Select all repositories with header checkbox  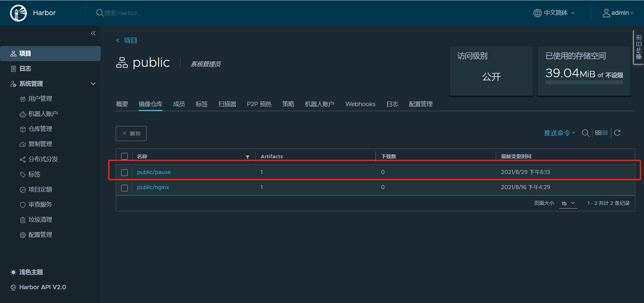pyautogui.click(x=124, y=156)
